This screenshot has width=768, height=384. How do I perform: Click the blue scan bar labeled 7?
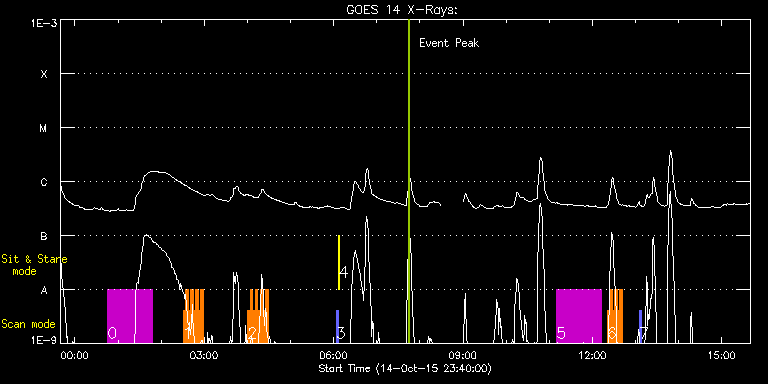click(640, 326)
